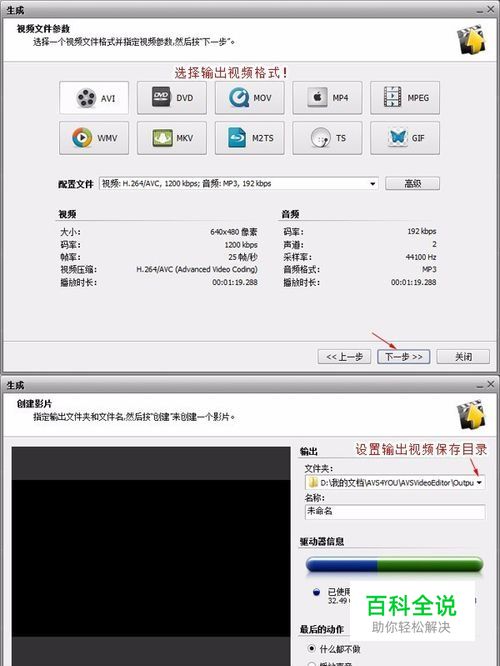The height and width of the screenshot is (666, 500).
Task: Choose the M2TS Blu-ray format
Action: tap(249, 138)
